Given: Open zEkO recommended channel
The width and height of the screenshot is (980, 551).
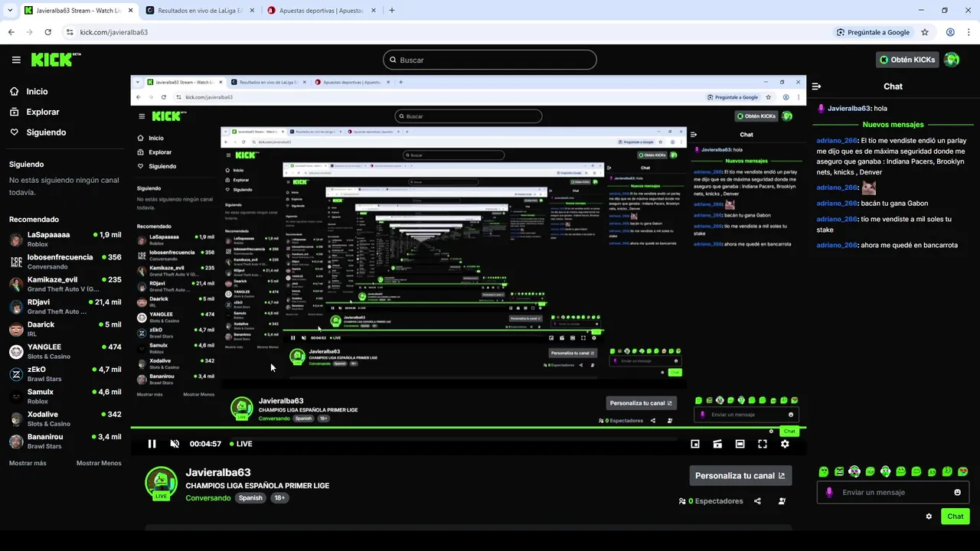Looking at the screenshot, I should coord(65,373).
